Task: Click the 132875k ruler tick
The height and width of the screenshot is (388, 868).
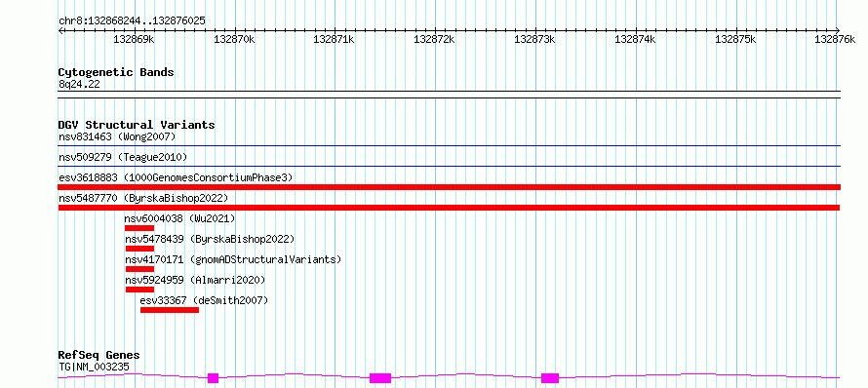Action: 735,39
